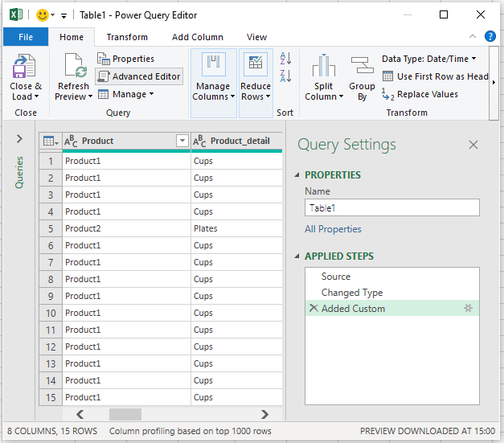Expand the Queries pane
Screen dimensions: 504x443
point(19,139)
